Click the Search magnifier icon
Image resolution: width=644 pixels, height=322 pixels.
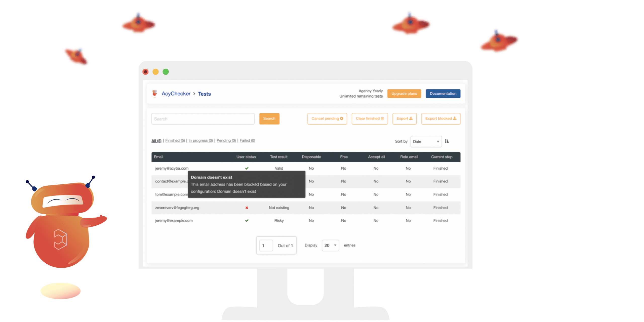[x=269, y=118]
